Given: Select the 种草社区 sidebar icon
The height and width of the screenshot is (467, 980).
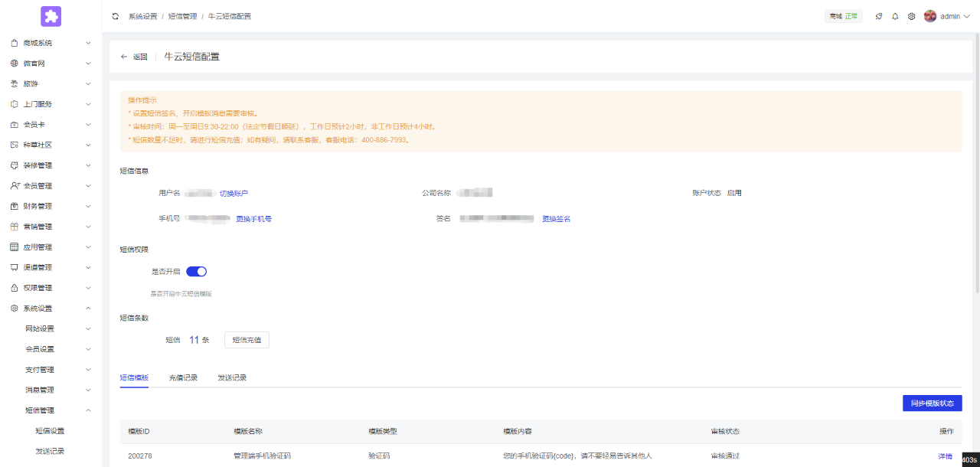Looking at the screenshot, I should click(13, 144).
